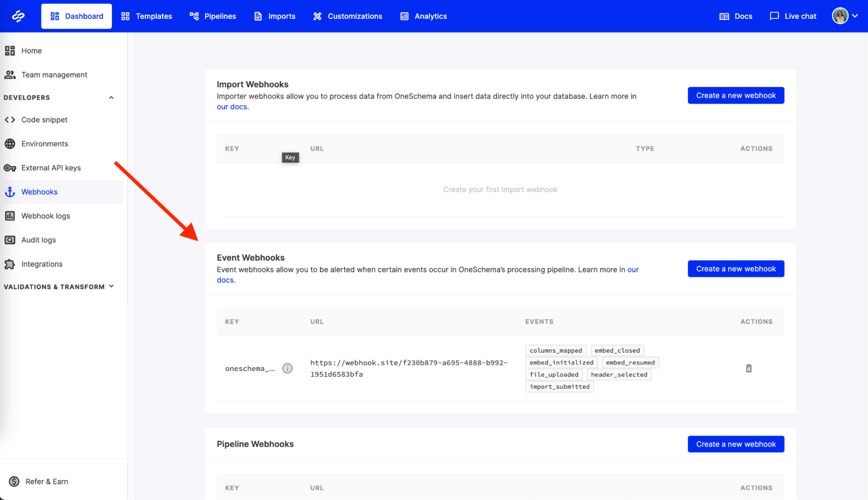Open Live chat
Viewport: 868px width, 500px height.
(x=793, y=16)
